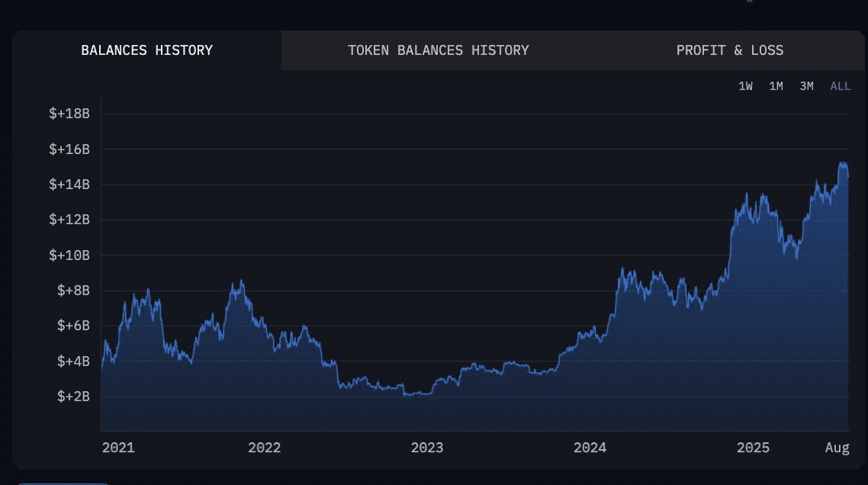Choose the 1M time range
The height and width of the screenshot is (485, 868).
point(776,86)
